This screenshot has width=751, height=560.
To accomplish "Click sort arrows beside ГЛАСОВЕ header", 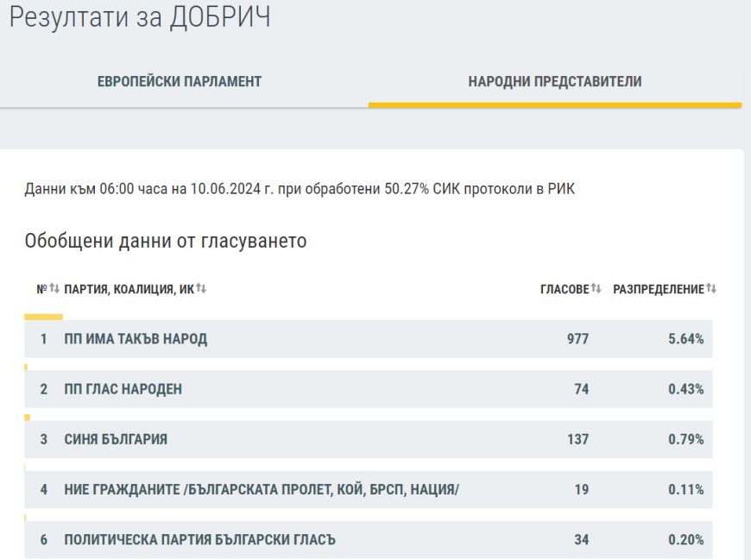I will coord(596,288).
